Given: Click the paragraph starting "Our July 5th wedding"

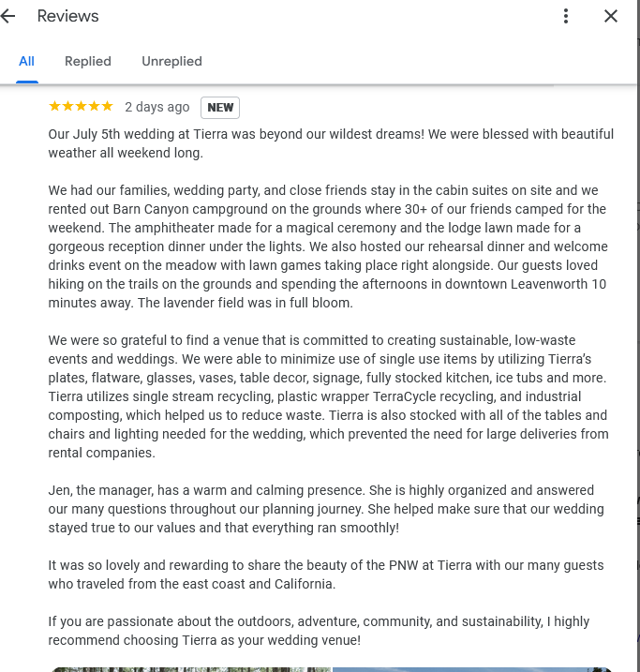Looking at the screenshot, I should pyautogui.click(x=331, y=143).
